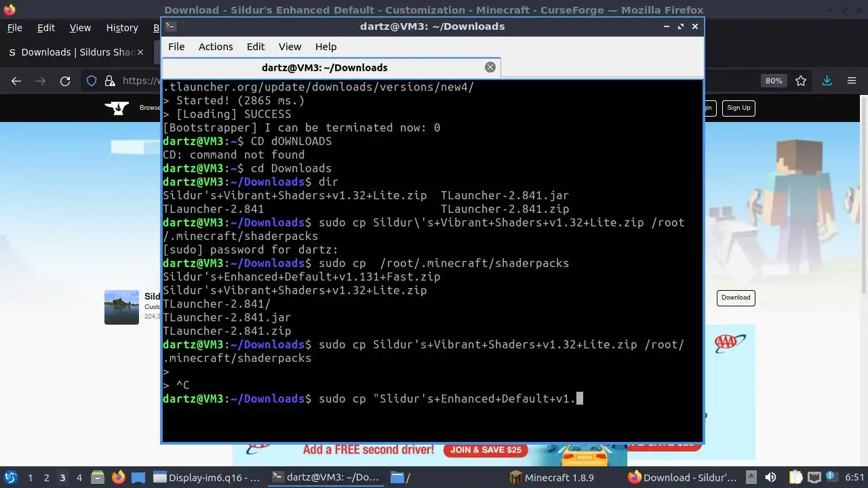868x488 pixels.
Task: Open the system start menu icon
Action: (10, 477)
